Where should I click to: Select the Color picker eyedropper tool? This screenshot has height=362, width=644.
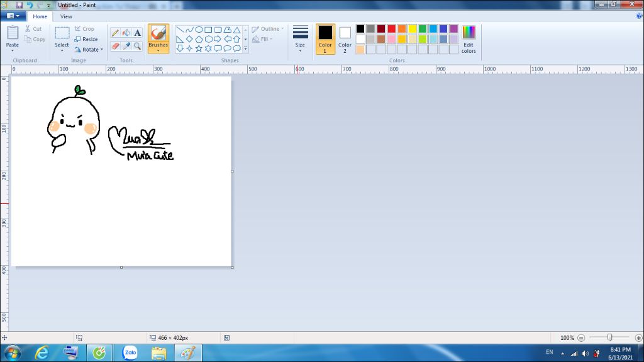[126, 46]
